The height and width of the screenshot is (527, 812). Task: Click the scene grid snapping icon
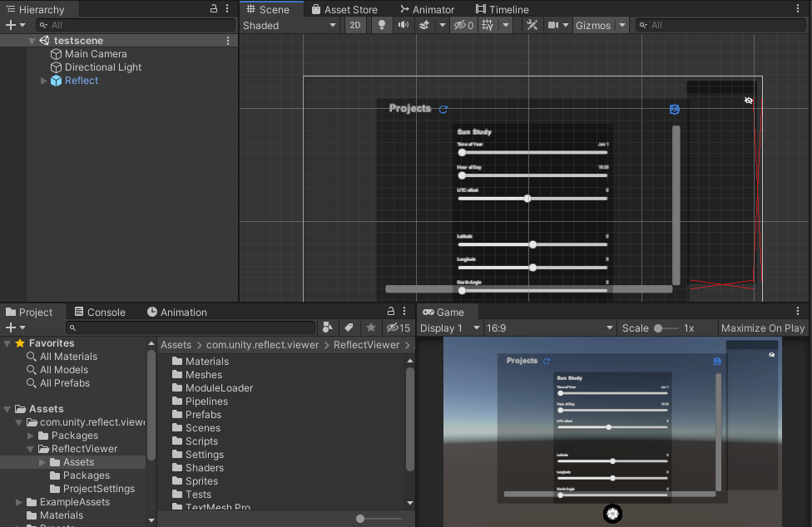pyautogui.click(x=488, y=25)
